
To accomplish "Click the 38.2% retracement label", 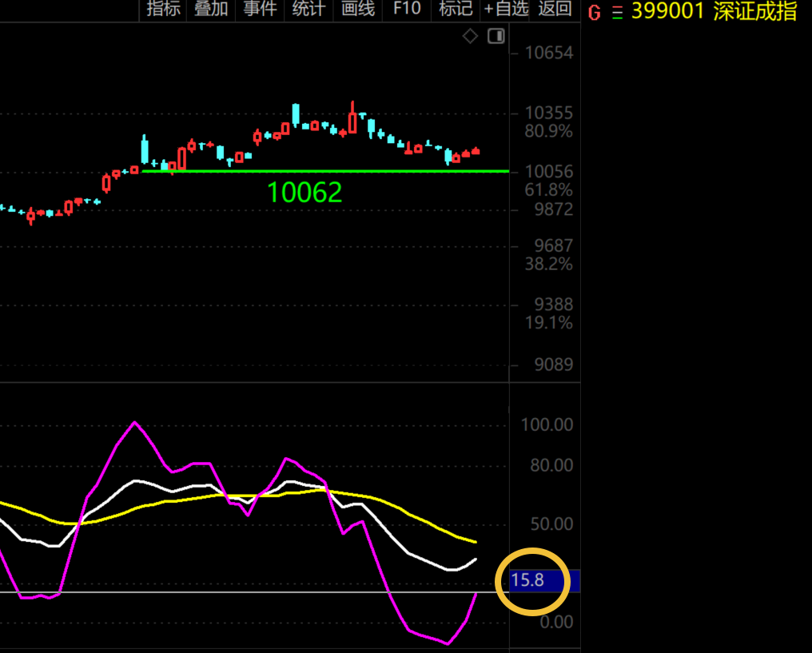I will coord(549,265).
